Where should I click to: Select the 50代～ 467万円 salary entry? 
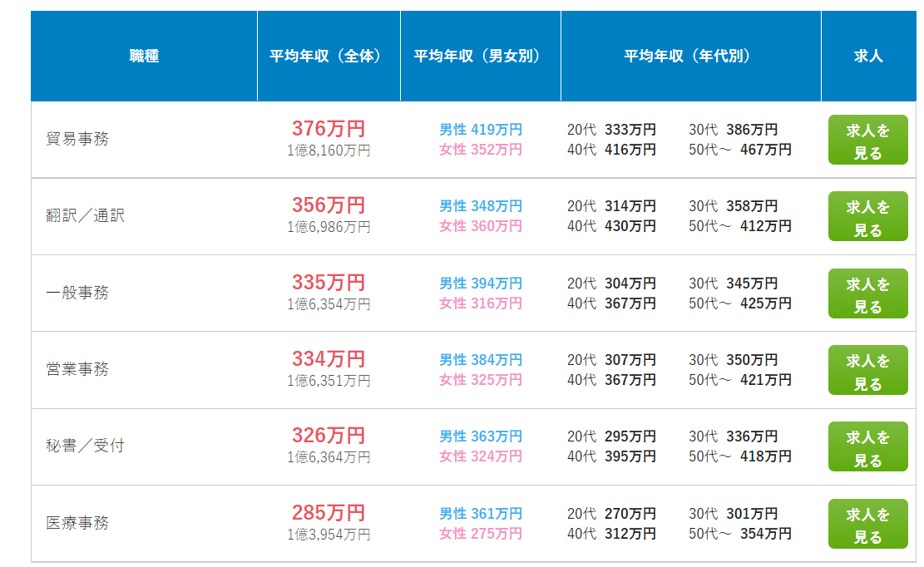pyautogui.click(x=739, y=150)
